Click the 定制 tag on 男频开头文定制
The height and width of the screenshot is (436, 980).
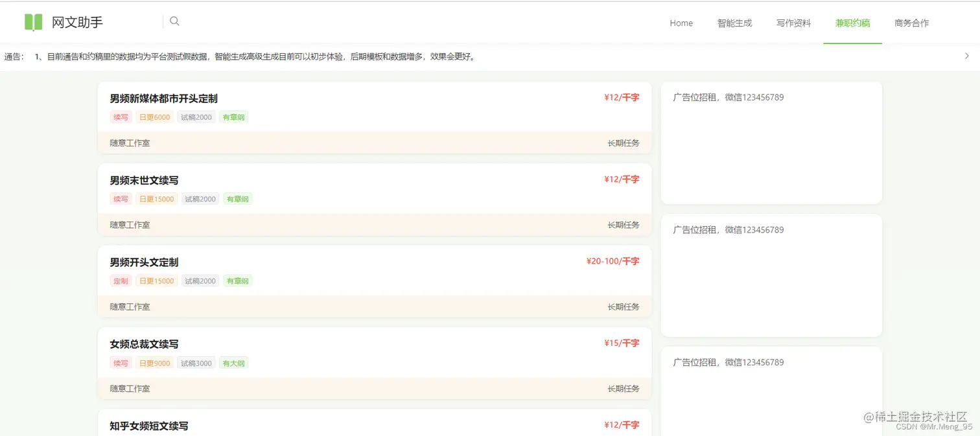(x=121, y=281)
